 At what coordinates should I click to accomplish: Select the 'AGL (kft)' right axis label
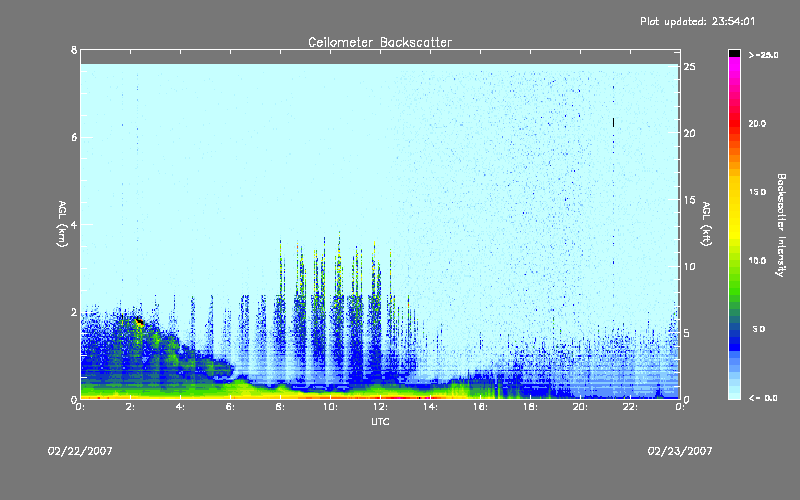(706, 224)
